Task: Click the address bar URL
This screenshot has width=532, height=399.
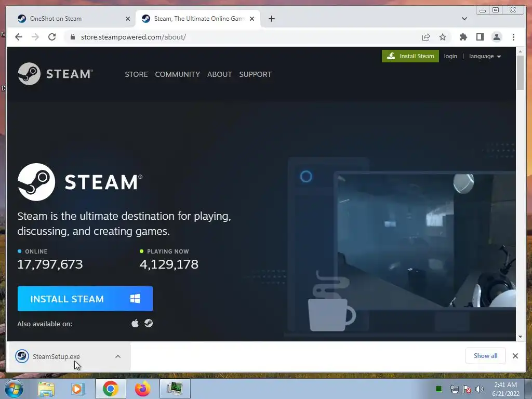Action: [134, 37]
